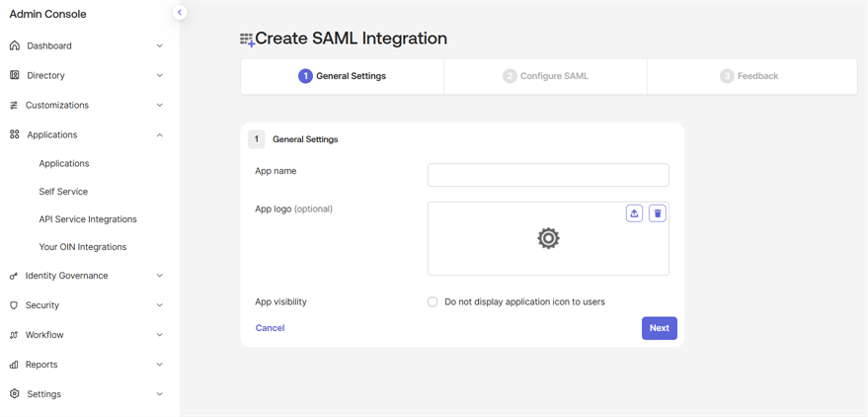
Task: Open API Service Integrations
Action: coord(88,218)
